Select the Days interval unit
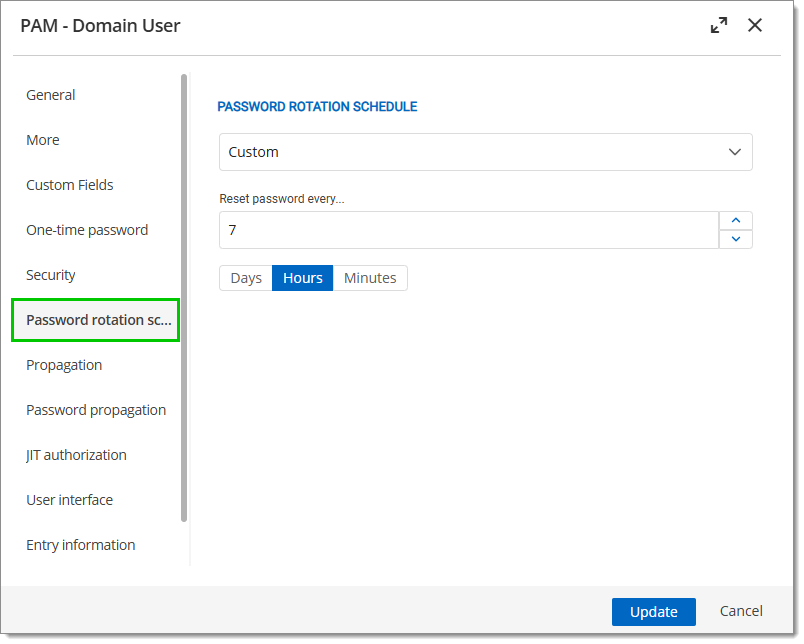Screen dimensions: 804x644 246,278
